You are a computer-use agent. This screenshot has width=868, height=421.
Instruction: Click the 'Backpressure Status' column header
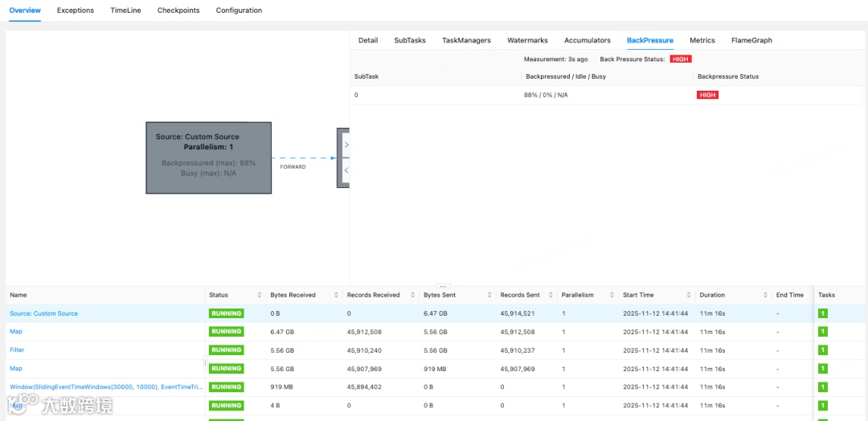728,77
